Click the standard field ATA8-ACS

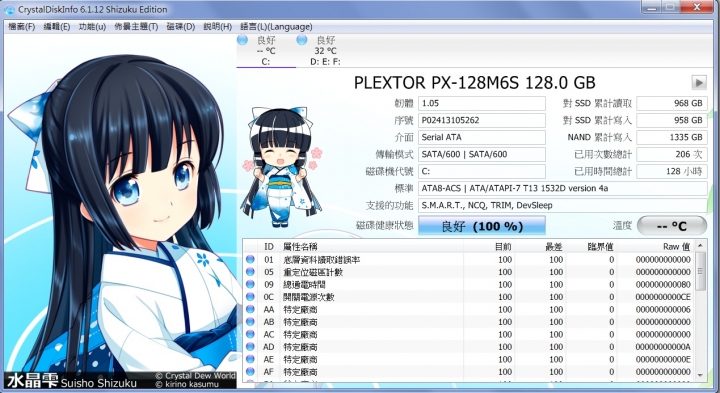click(562, 188)
